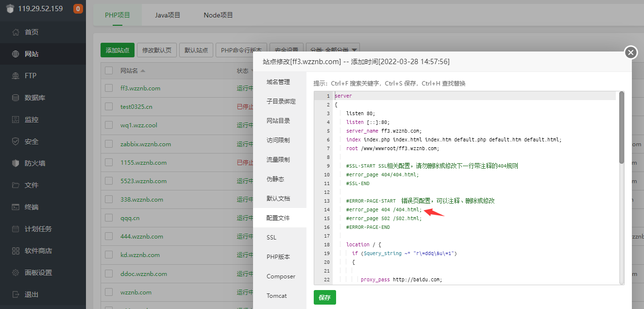Toggle the select-all sites checkbox
Image resolution: width=644 pixels, height=309 pixels.
pyautogui.click(x=109, y=70)
